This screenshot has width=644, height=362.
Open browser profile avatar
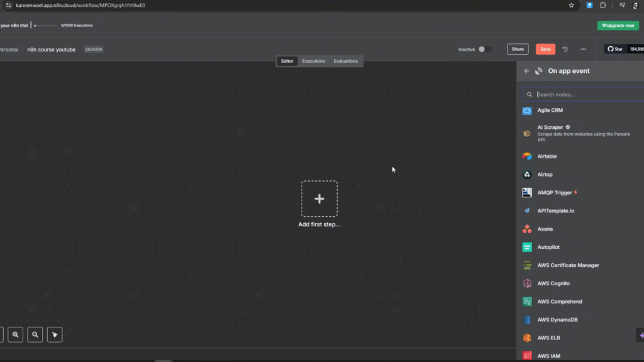click(635, 5)
